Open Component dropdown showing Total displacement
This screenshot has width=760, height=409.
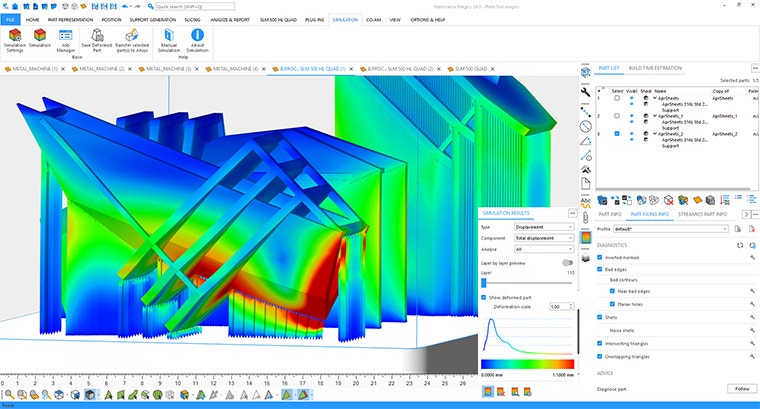544,238
